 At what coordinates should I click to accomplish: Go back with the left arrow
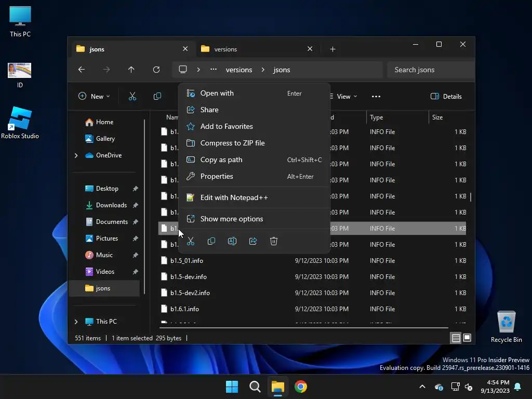tap(82, 70)
